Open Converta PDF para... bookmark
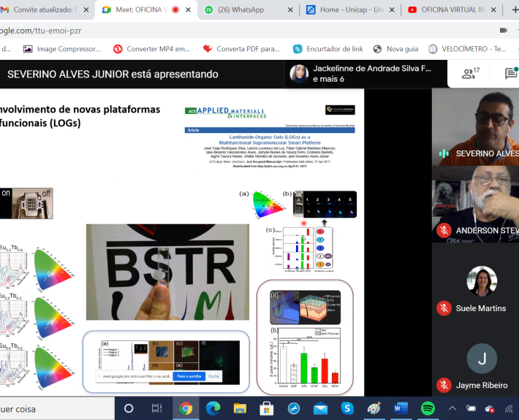519x420 pixels. [241, 49]
